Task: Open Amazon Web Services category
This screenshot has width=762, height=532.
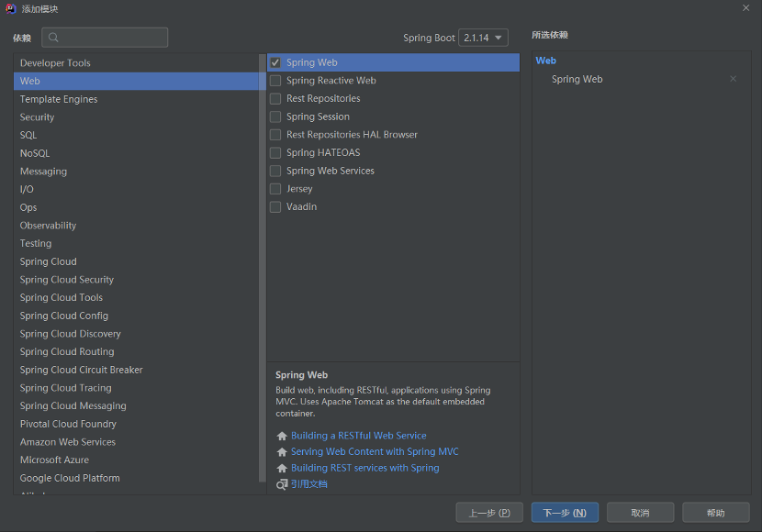Action: coord(137,442)
